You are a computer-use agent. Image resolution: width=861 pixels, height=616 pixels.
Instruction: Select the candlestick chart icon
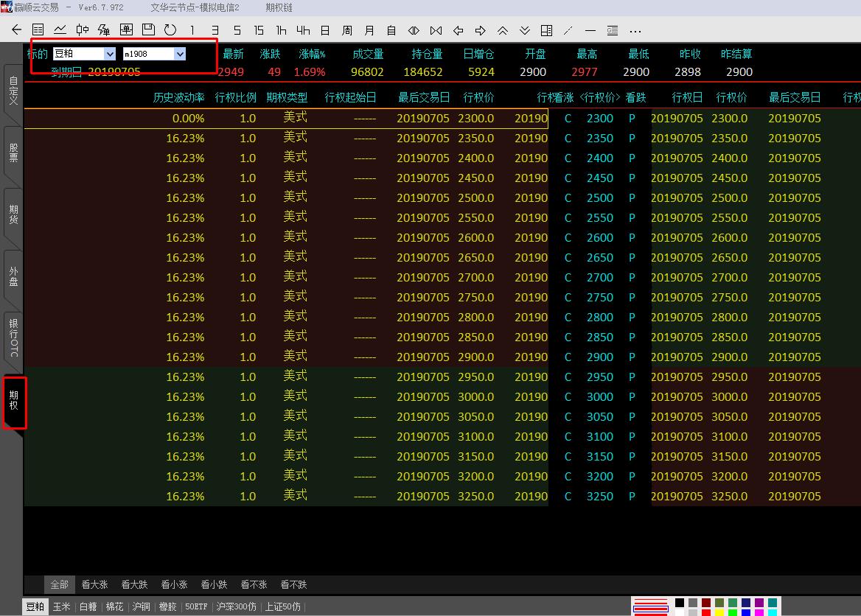82,30
